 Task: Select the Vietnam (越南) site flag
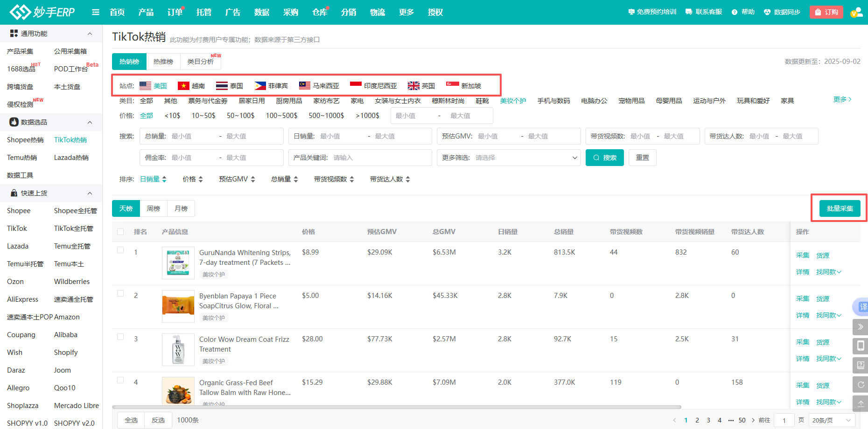tap(191, 86)
